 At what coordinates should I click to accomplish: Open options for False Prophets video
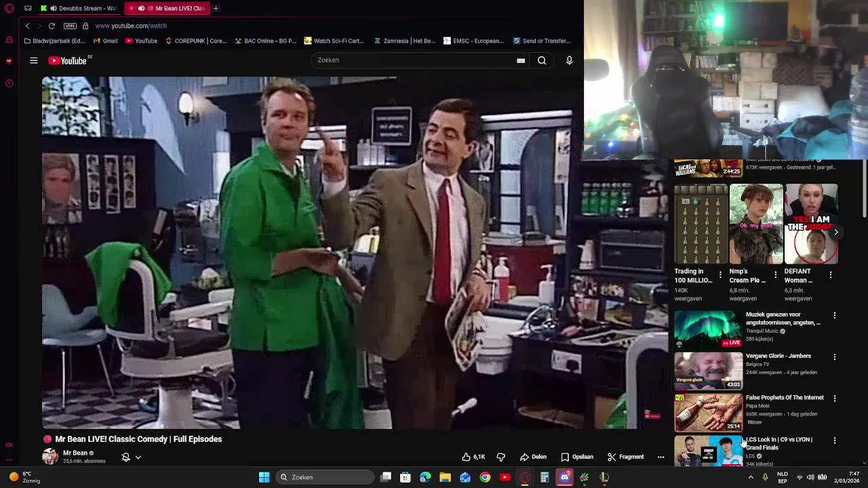(x=835, y=399)
